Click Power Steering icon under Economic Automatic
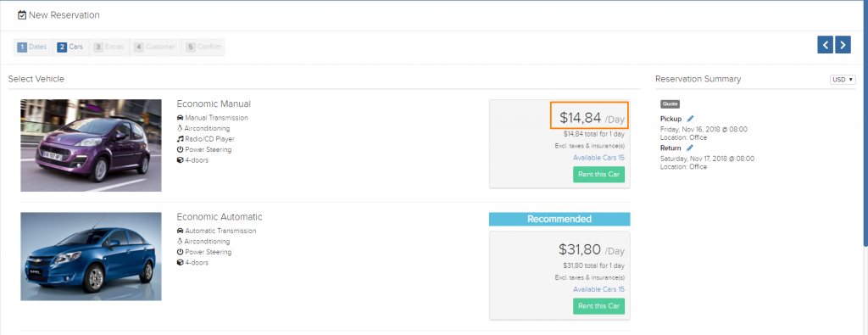This screenshot has height=335, width=868. coord(180,252)
